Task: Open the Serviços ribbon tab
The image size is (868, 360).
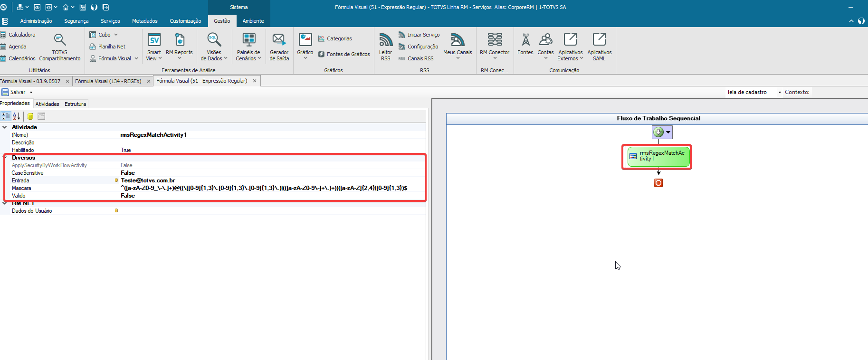Action: (110, 21)
